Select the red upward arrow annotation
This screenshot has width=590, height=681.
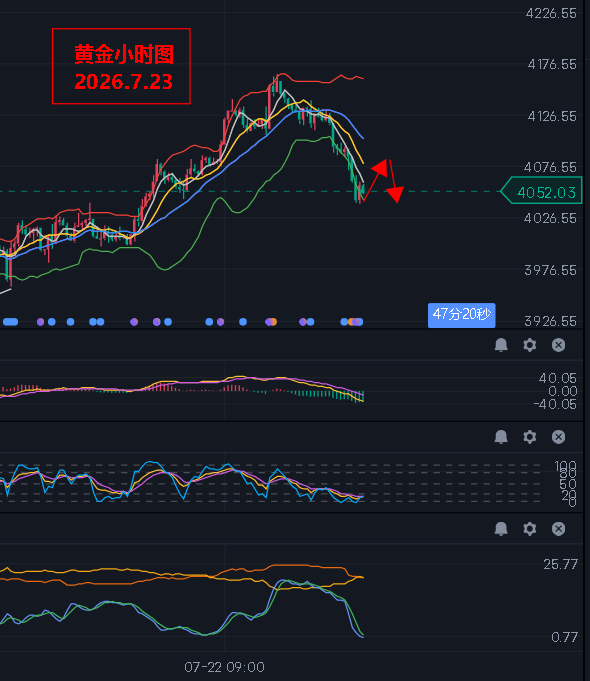(375, 180)
